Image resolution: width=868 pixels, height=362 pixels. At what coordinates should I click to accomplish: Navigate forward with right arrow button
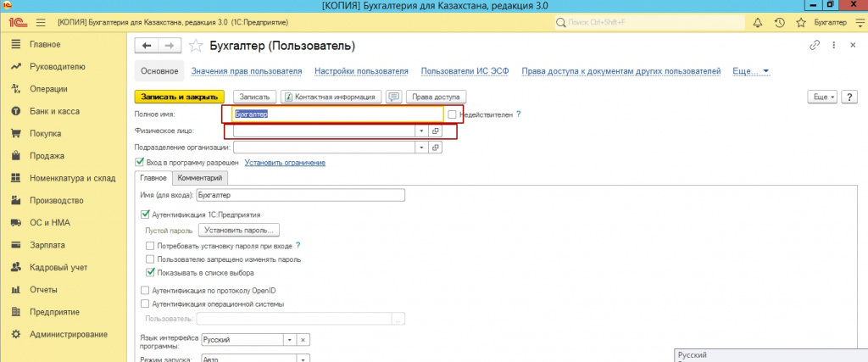[170, 46]
